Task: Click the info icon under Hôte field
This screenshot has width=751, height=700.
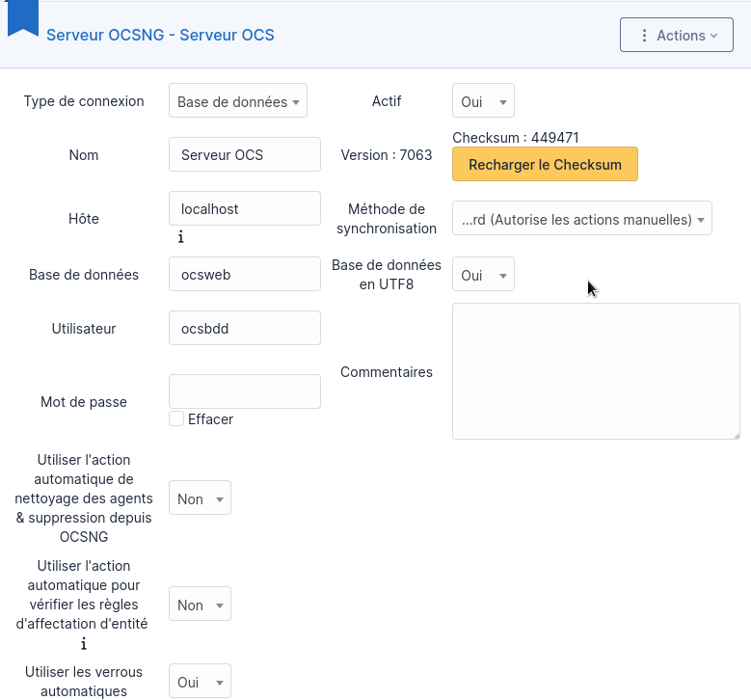Action: click(x=180, y=236)
